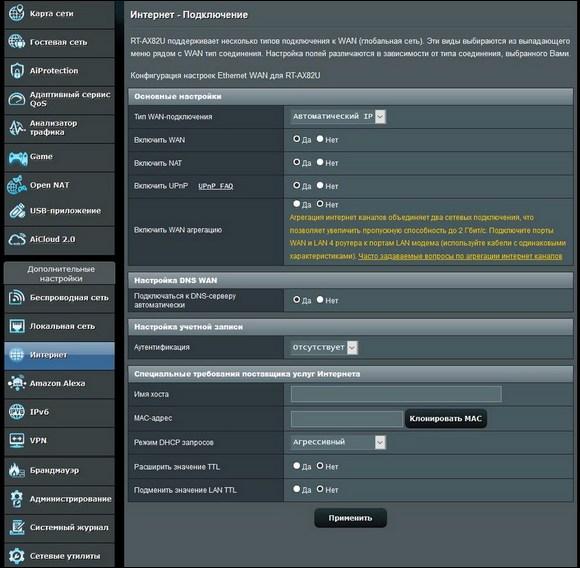Open WAN aggregation frequently asked questions link
Viewport: 580px width, 568px height.
coord(460,256)
